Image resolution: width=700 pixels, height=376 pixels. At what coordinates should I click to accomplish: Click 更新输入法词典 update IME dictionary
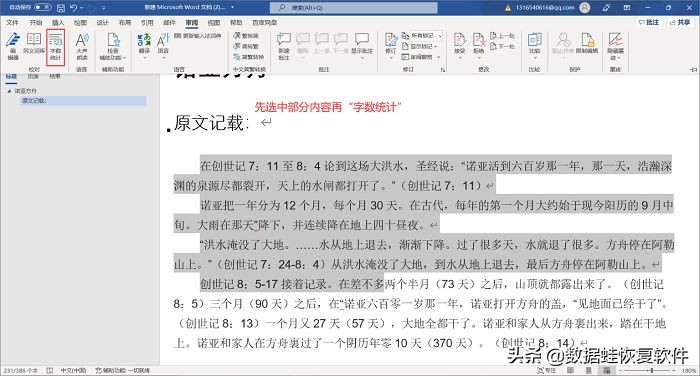pos(197,35)
